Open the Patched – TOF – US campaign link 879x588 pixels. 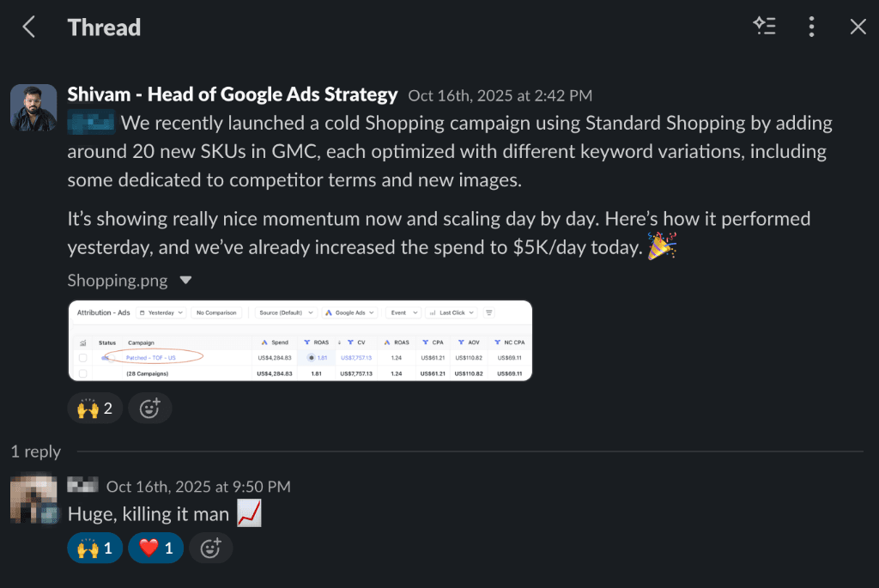(x=151, y=358)
